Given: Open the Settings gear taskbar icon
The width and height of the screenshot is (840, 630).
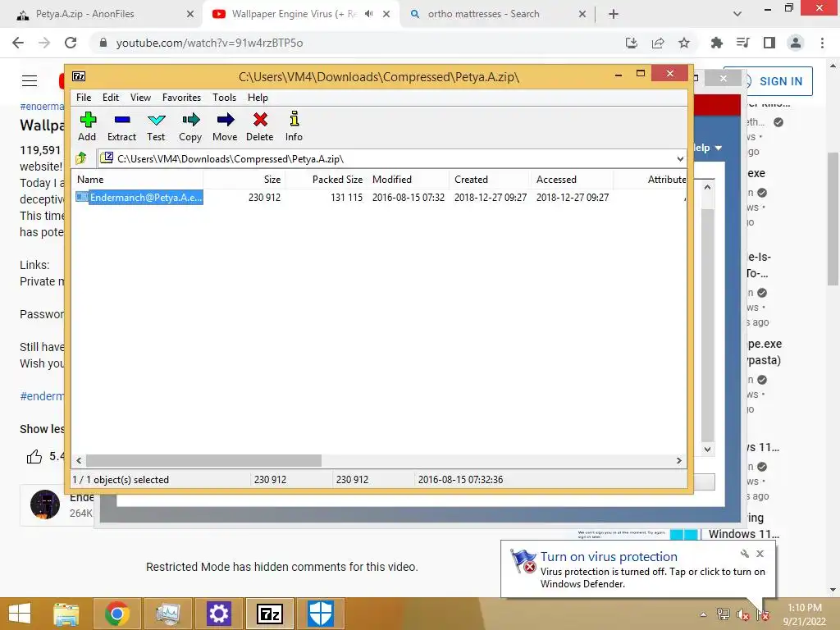Looking at the screenshot, I should pyautogui.click(x=218, y=614).
